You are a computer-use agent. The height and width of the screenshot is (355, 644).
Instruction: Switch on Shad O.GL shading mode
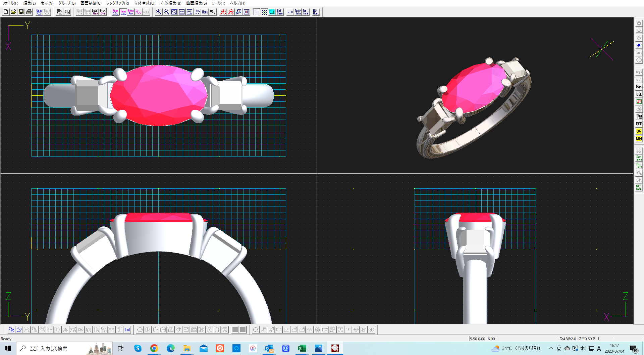tap(115, 12)
